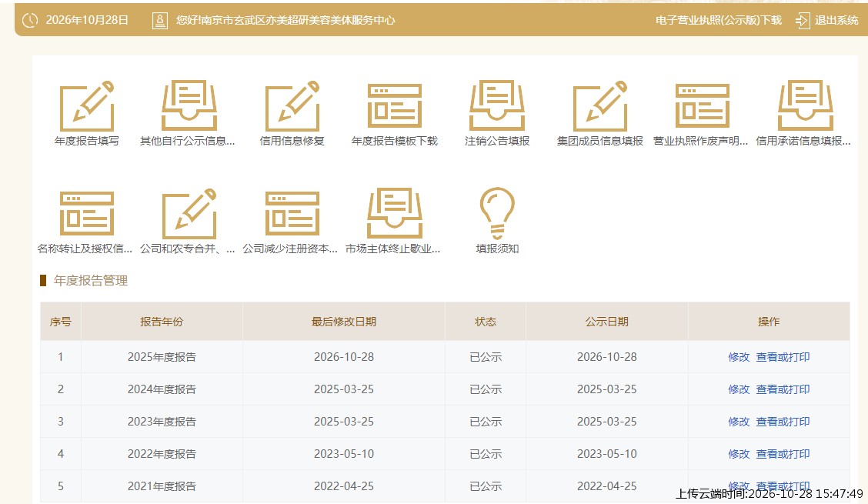868x504 pixels.
Task: Click 公示日期 2023-05-10 cell
Action: point(606,454)
